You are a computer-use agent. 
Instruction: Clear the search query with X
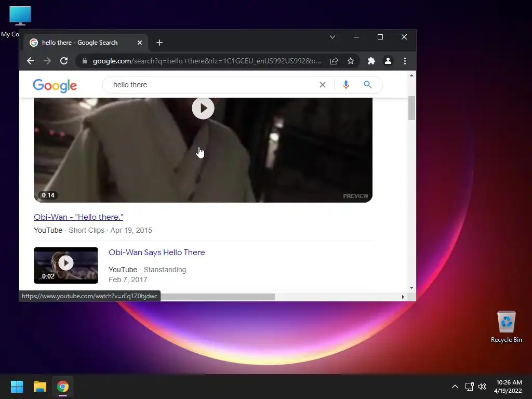[x=323, y=85]
